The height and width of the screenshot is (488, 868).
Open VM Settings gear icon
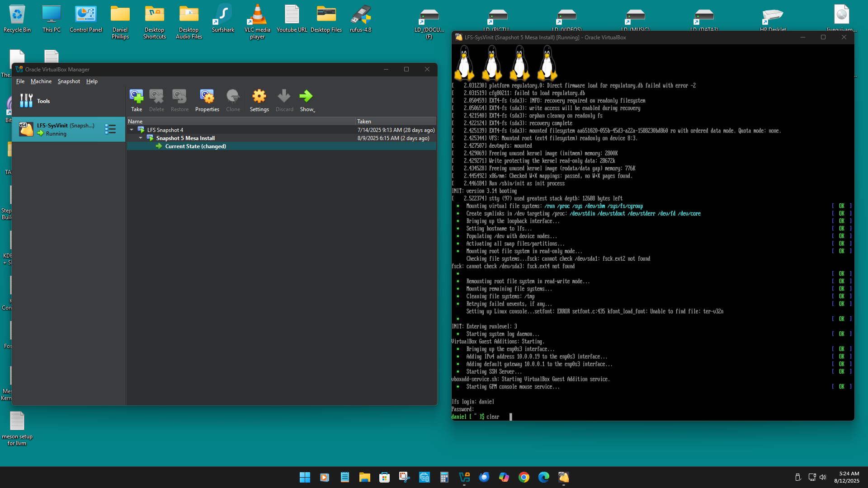coord(259,96)
